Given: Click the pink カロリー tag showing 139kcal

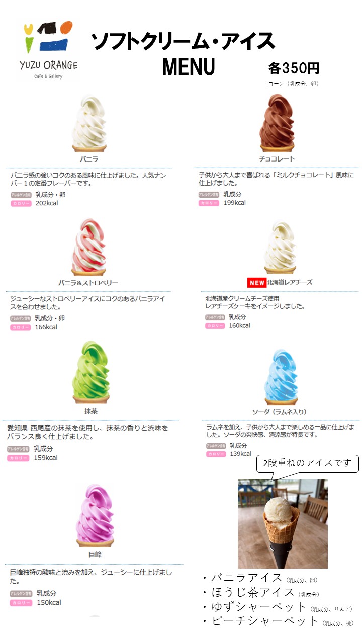Looking at the screenshot, I should (x=216, y=454).
